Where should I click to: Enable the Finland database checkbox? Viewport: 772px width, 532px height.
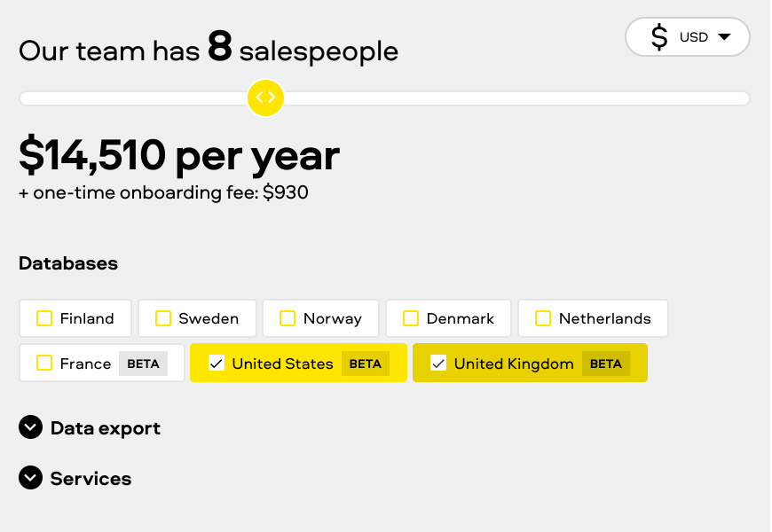coord(44,318)
